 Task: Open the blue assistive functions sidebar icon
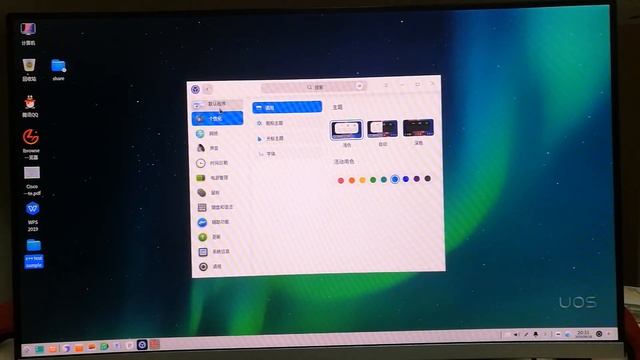tap(202, 222)
